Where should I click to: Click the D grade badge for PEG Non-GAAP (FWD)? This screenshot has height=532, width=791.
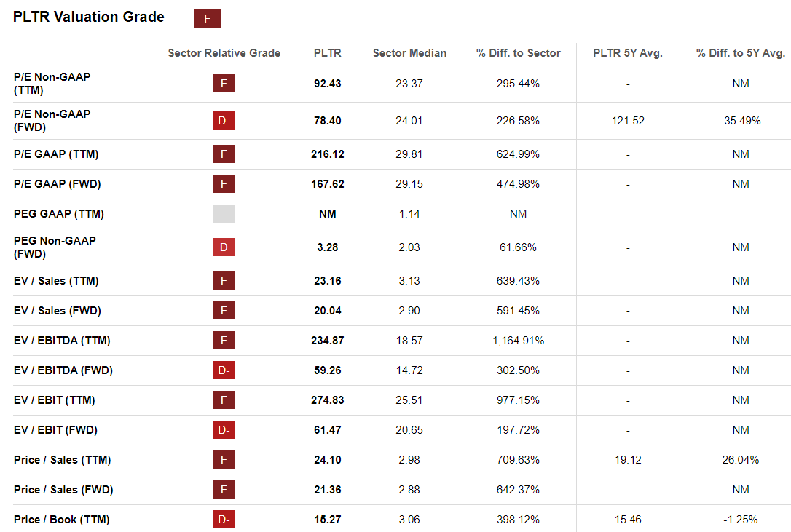[x=224, y=247]
